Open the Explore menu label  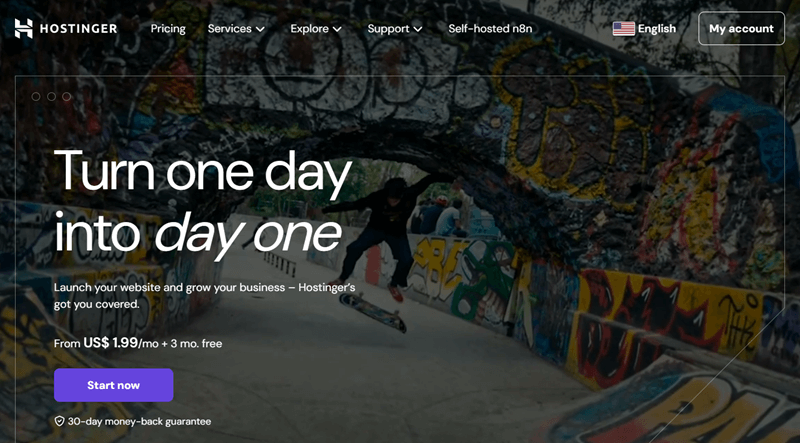(x=309, y=29)
